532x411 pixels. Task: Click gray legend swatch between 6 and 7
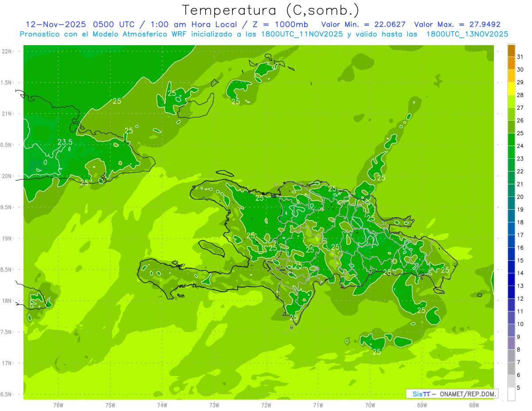(511, 369)
